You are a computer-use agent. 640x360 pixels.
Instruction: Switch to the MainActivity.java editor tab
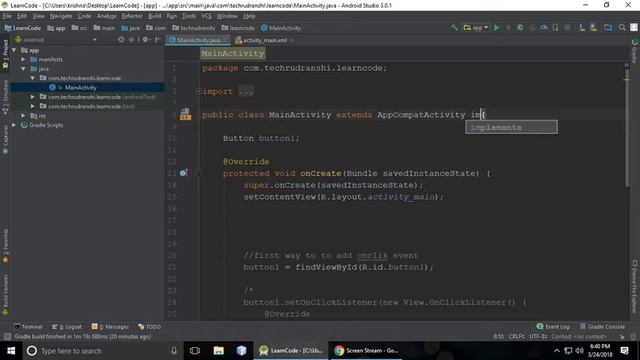click(198, 40)
